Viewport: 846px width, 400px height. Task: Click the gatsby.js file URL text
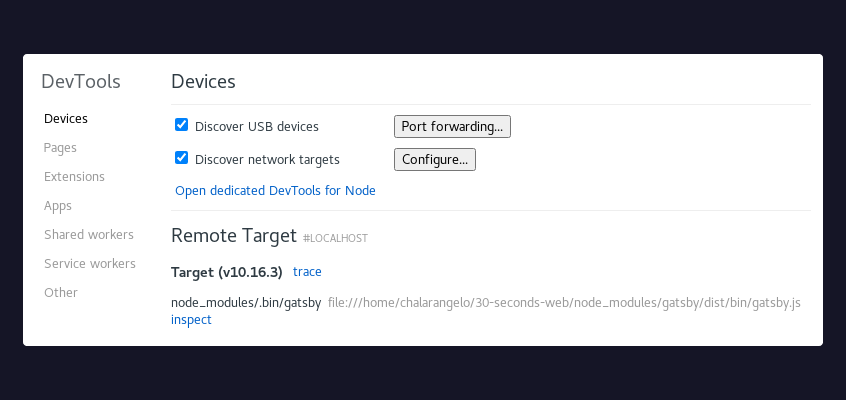565,302
